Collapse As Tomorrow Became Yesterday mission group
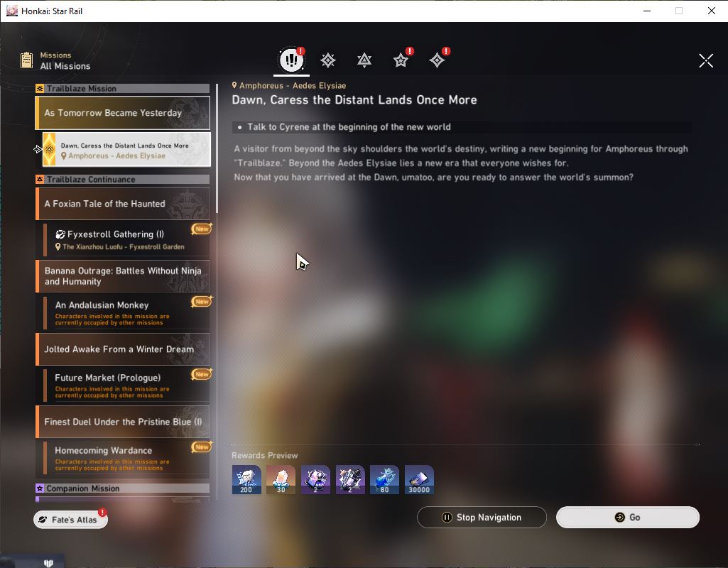The height and width of the screenshot is (568, 728). pyautogui.click(x=123, y=113)
